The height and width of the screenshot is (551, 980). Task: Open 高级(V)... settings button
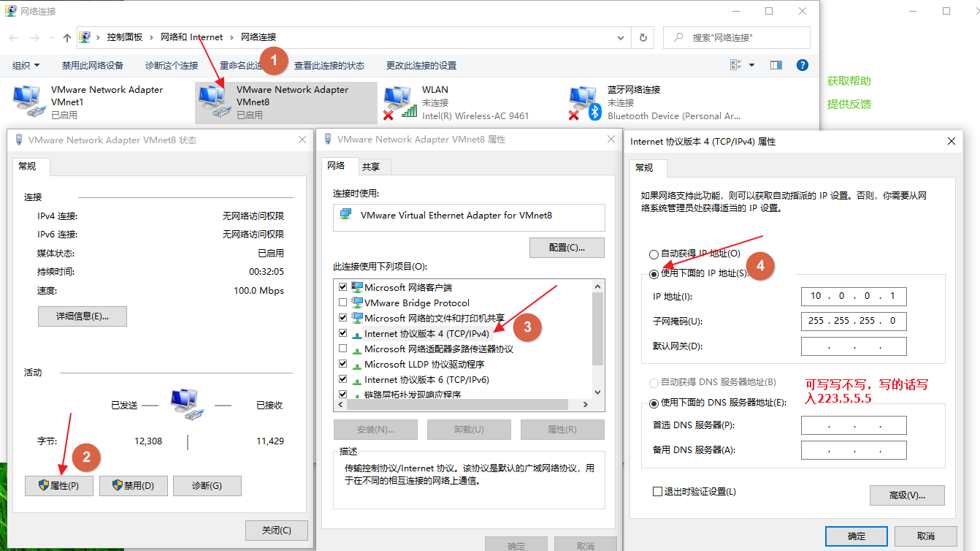907,495
